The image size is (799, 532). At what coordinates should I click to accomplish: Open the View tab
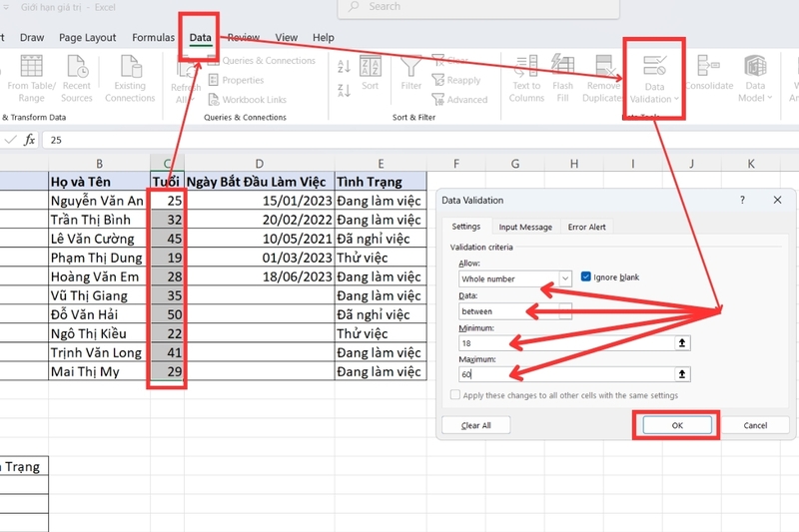(x=287, y=38)
